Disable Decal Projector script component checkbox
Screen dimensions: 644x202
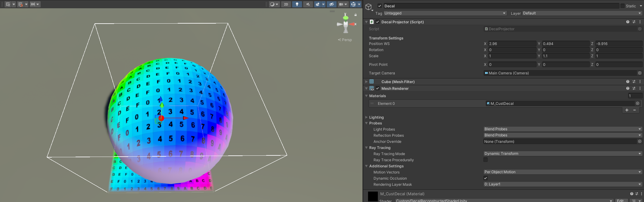378,22
